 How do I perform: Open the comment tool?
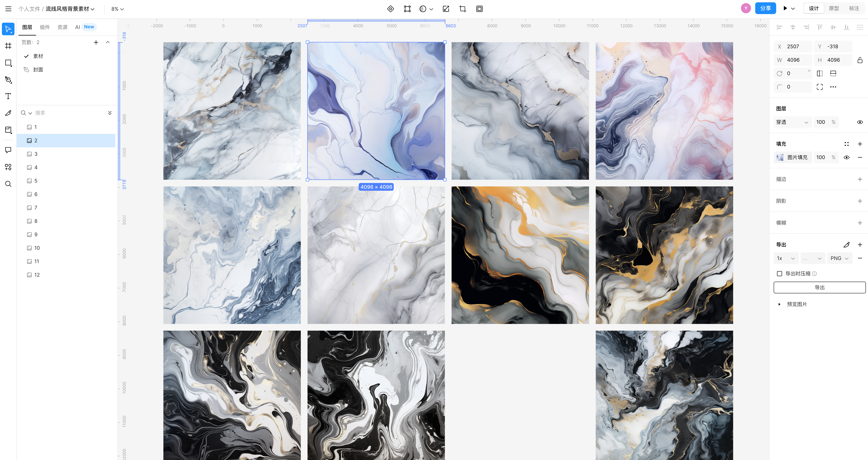coord(8,150)
